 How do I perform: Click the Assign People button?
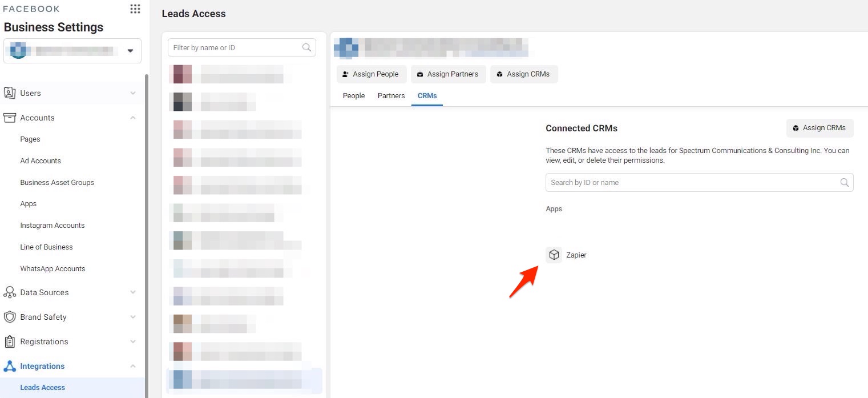pos(372,74)
